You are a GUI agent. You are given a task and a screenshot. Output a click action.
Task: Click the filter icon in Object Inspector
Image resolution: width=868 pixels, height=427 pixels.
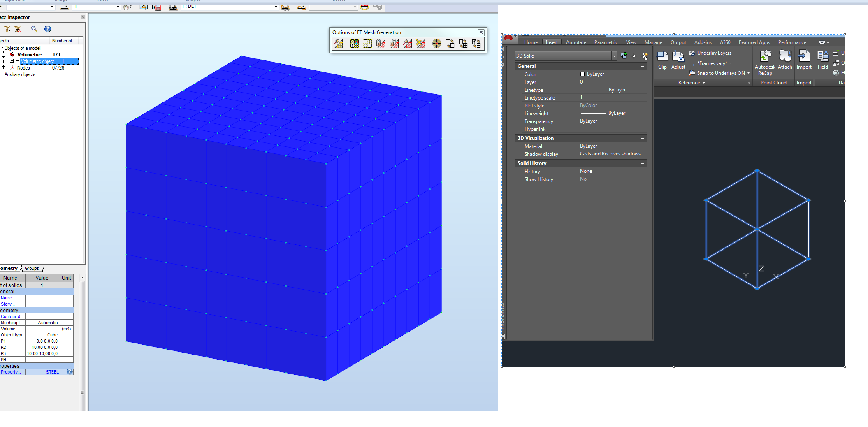point(7,29)
